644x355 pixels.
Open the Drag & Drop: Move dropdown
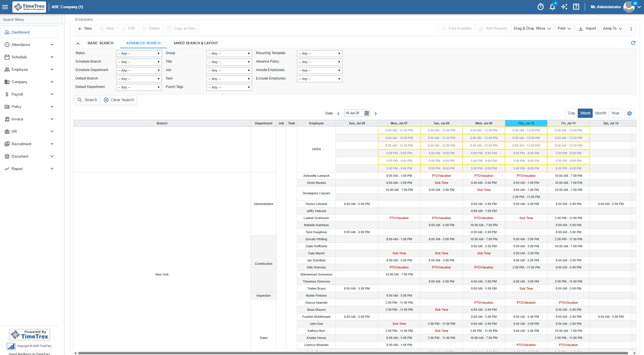pyautogui.click(x=532, y=28)
